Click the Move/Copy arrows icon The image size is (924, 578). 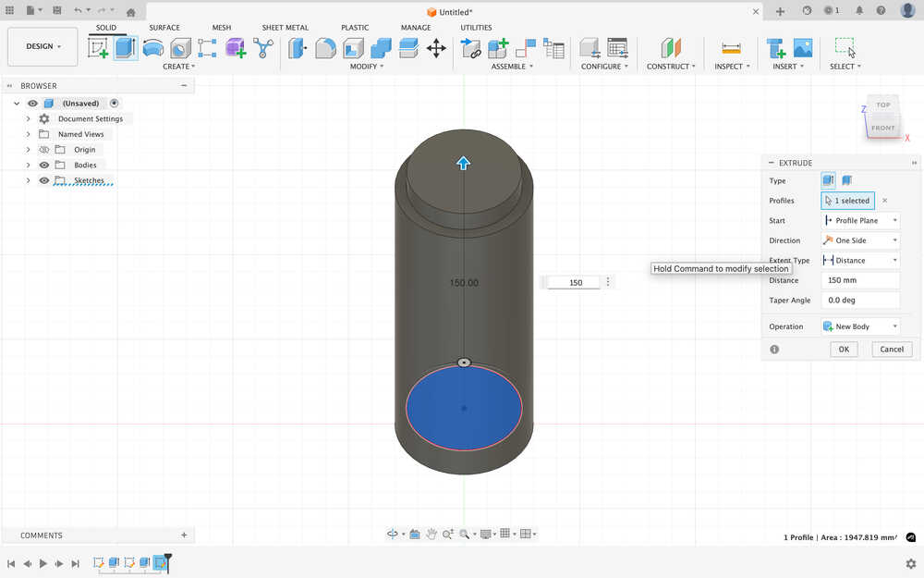click(x=436, y=48)
